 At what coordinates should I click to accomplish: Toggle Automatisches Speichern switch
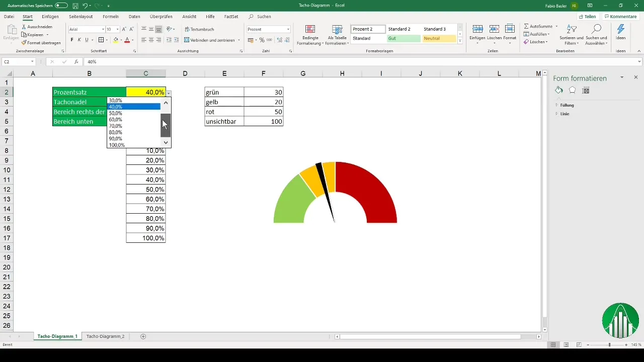pyautogui.click(x=61, y=6)
